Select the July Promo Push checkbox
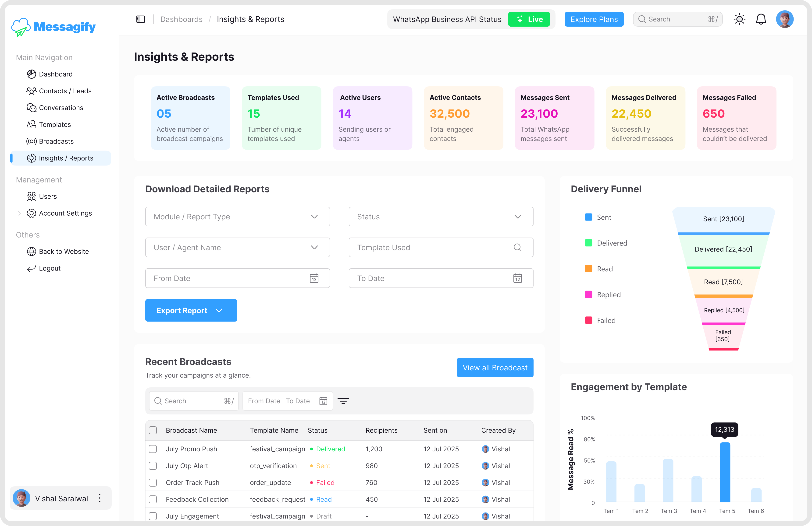 153,449
